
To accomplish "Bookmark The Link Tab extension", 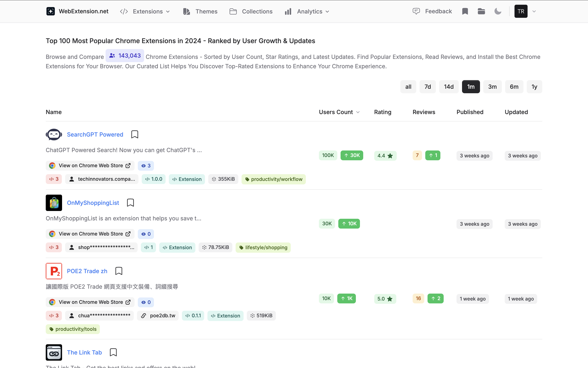I will click(113, 352).
